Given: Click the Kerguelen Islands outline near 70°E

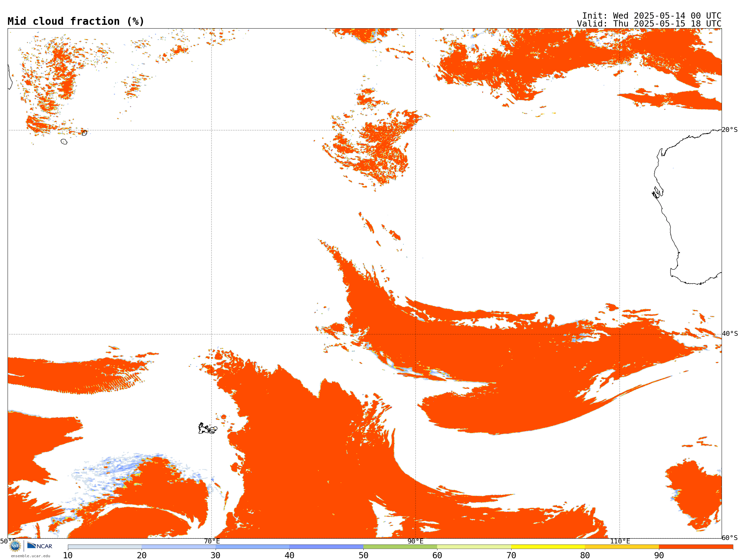Looking at the screenshot, I should tap(208, 428).
